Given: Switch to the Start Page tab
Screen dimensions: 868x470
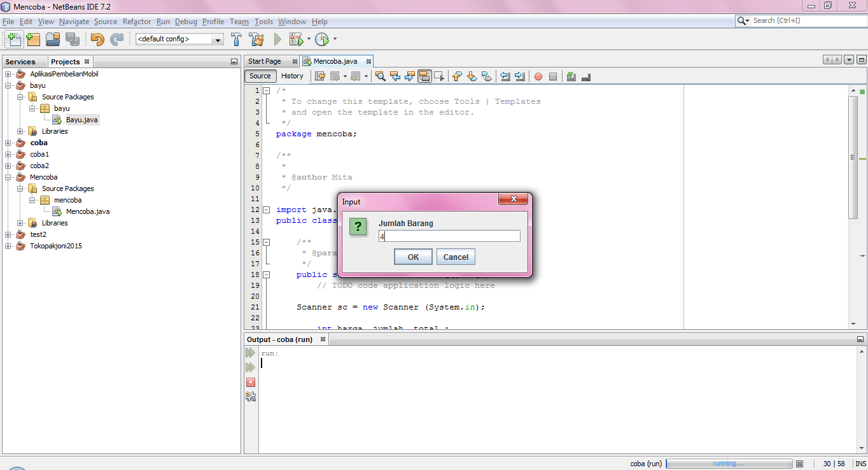Looking at the screenshot, I should tap(266, 61).
